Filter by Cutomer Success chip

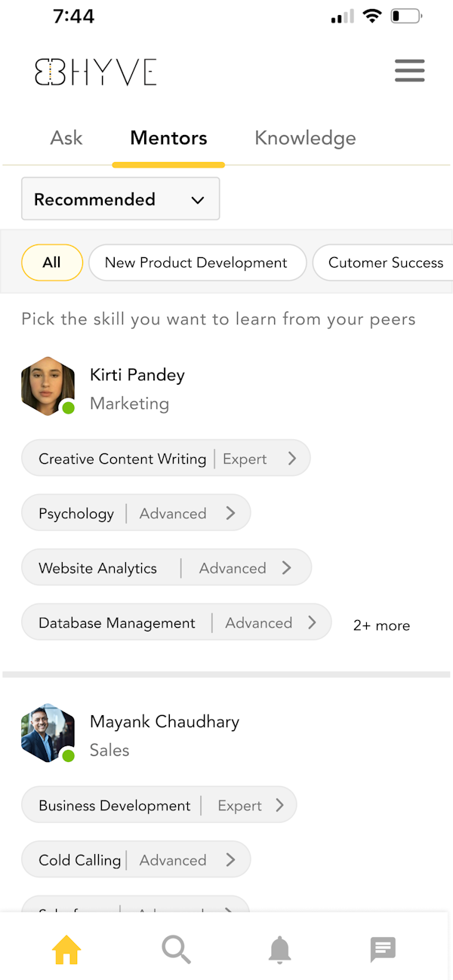tap(385, 263)
